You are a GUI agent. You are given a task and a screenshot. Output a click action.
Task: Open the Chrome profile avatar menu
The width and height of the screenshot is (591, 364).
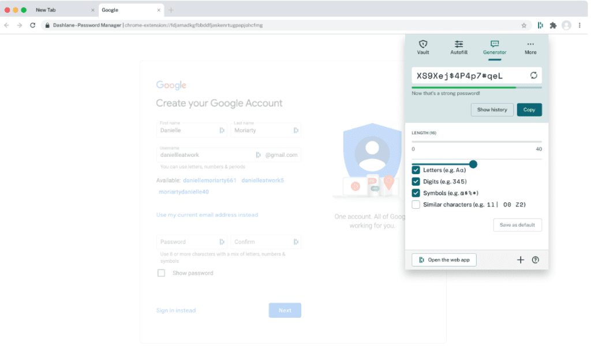click(566, 25)
